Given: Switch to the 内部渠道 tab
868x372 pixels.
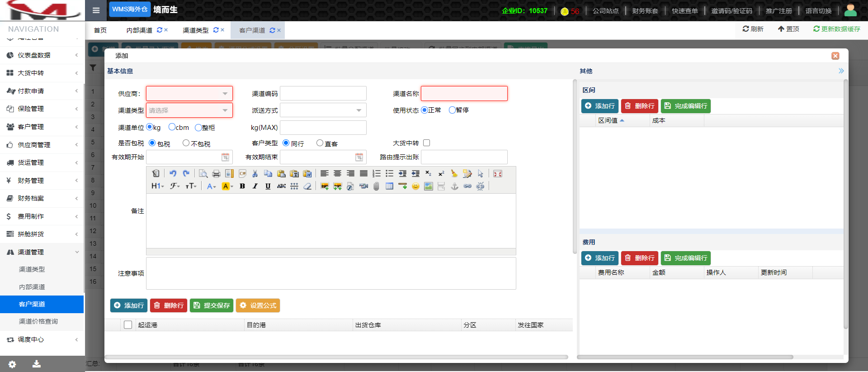Looking at the screenshot, I should (139, 30).
